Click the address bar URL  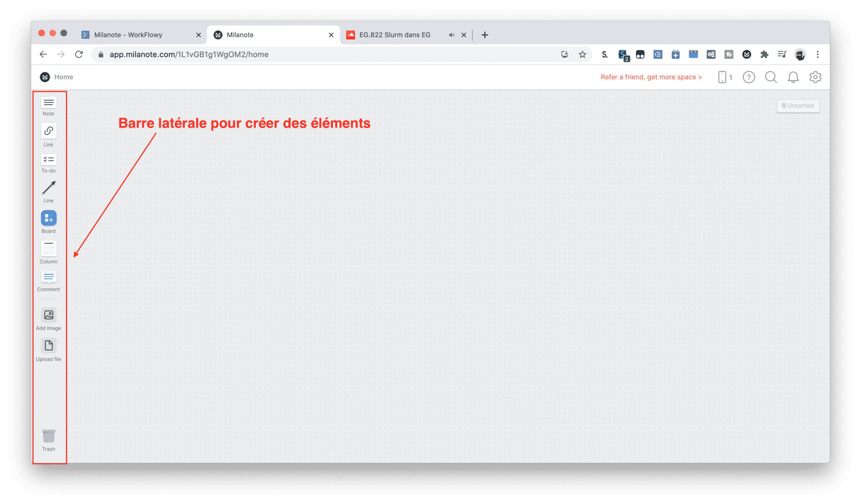click(189, 54)
